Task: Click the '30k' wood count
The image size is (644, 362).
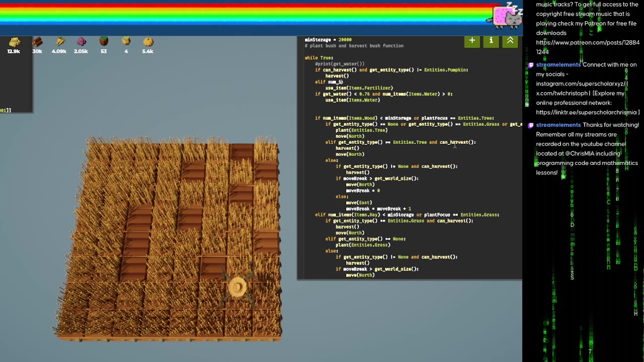Action: coord(37,51)
